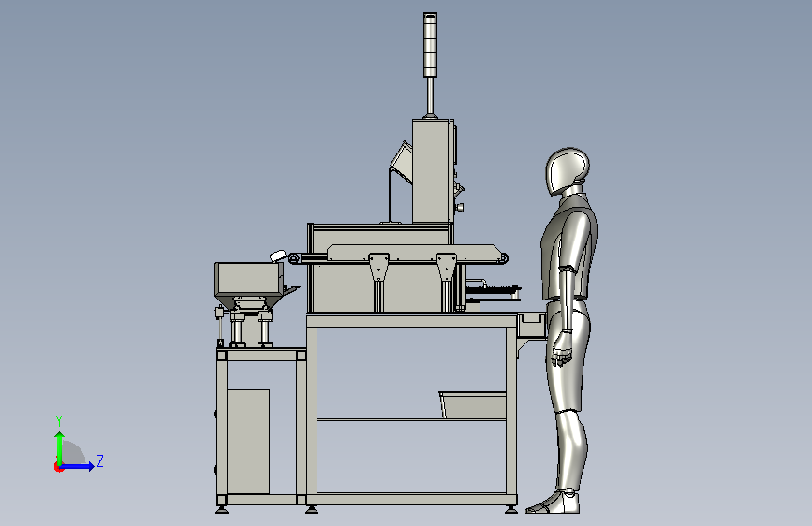Screen dimensions: 812x526
Task: Click the green Y axis of the triad
Action: [x=60, y=447]
